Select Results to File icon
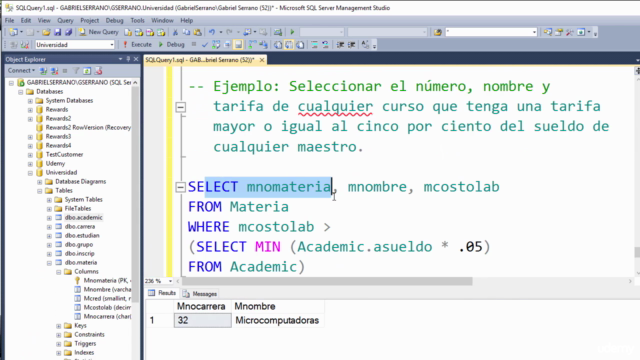Image resolution: width=640 pixels, height=360 pixels. [x=300, y=44]
